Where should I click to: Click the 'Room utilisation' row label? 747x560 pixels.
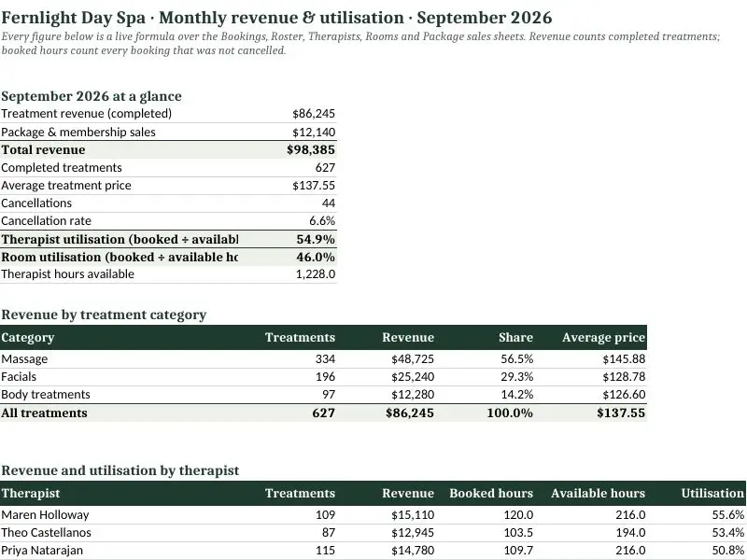click(x=120, y=257)
